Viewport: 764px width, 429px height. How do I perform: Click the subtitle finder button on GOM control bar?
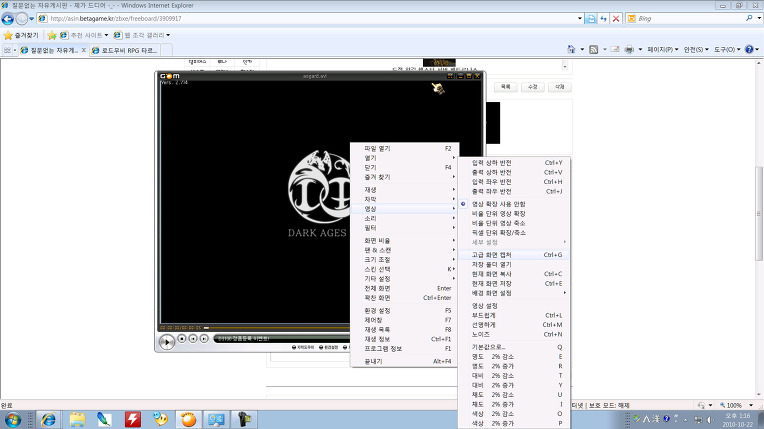click(x=303, y=347)
